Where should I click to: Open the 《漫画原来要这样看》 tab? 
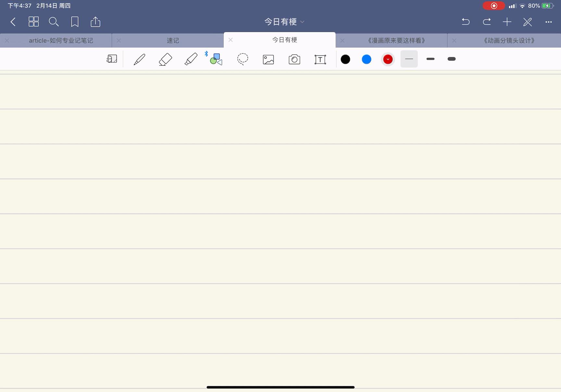pos(395,40)
